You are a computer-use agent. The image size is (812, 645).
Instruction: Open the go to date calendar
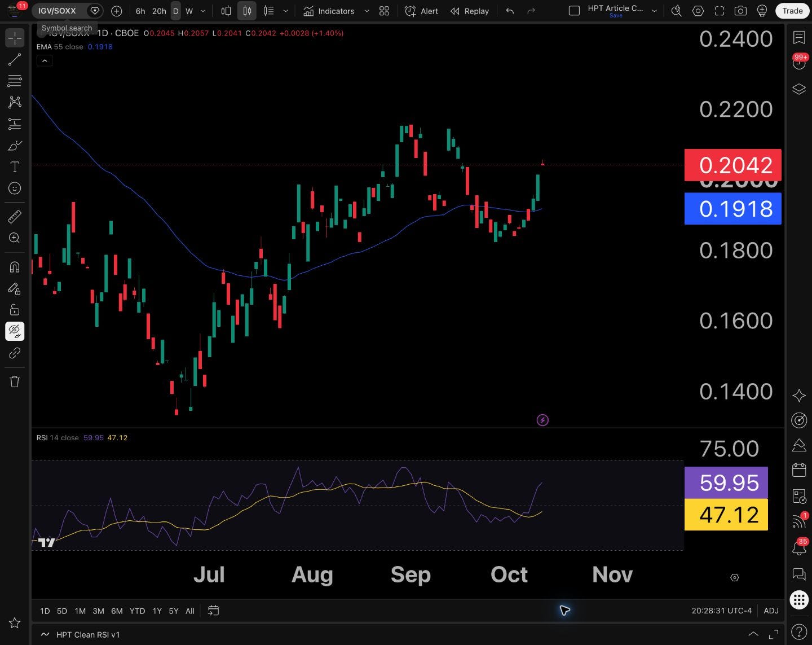pos(213,611)
